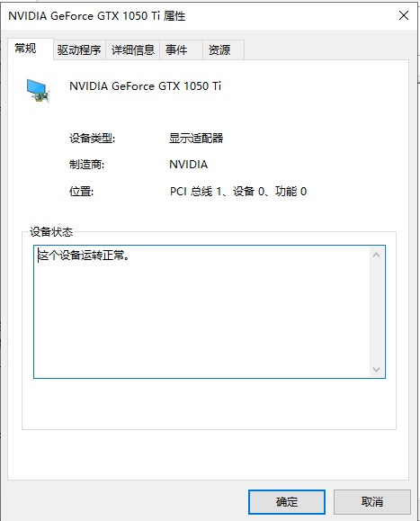Click the scroll down arrow in status box
This screenshot has height=521, width=420.
(376, 369)
